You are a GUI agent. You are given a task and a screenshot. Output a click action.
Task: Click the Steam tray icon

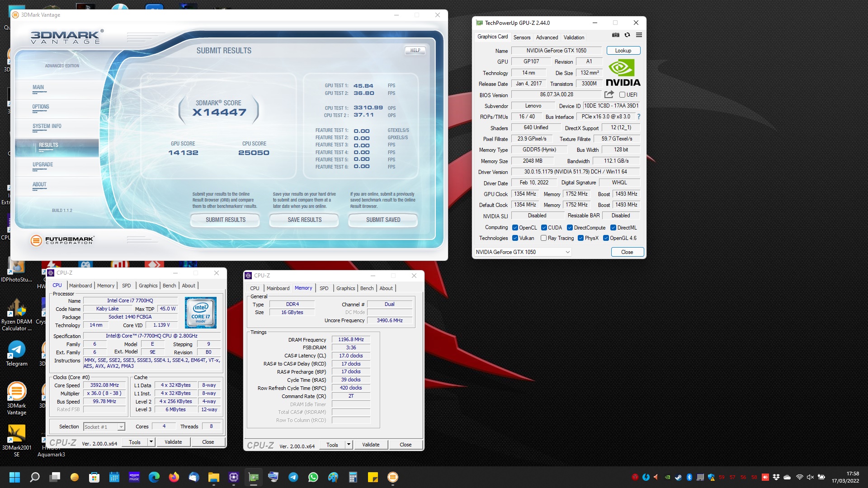[x=678, y=477]
